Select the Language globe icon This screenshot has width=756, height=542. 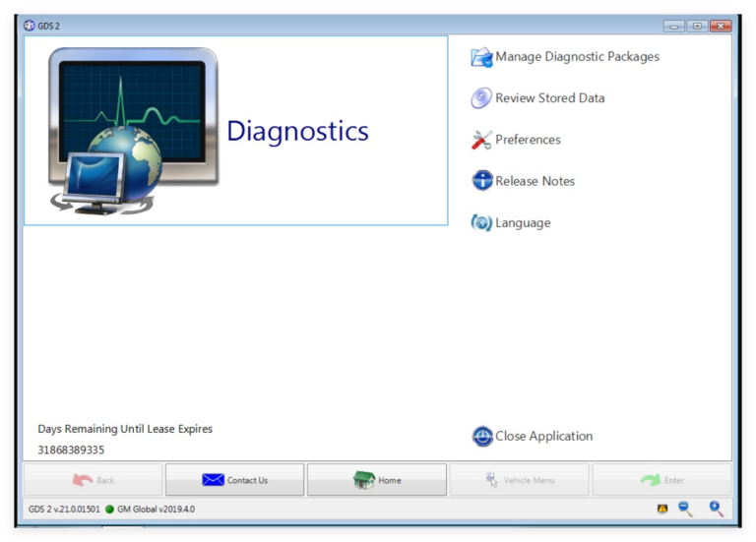[481, 222]
